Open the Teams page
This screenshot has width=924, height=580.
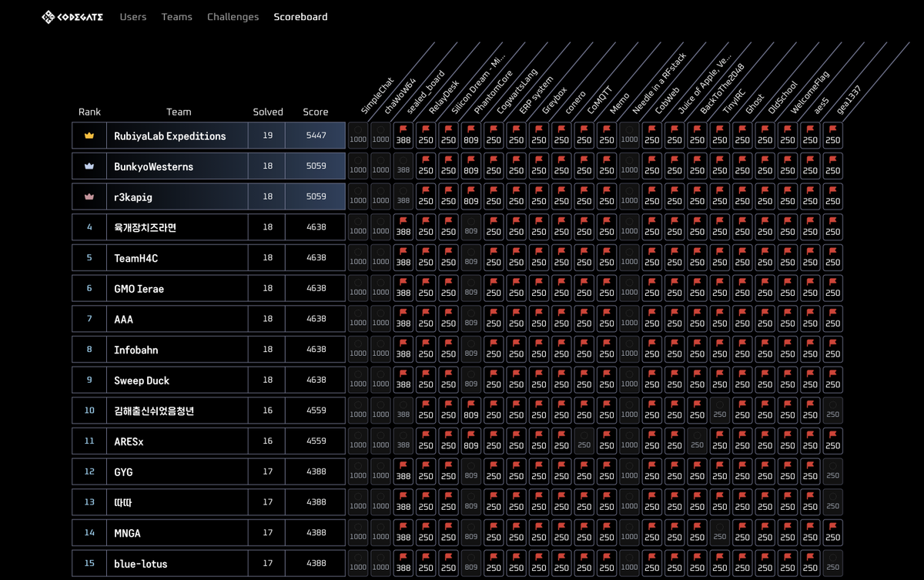click(177, 17)
